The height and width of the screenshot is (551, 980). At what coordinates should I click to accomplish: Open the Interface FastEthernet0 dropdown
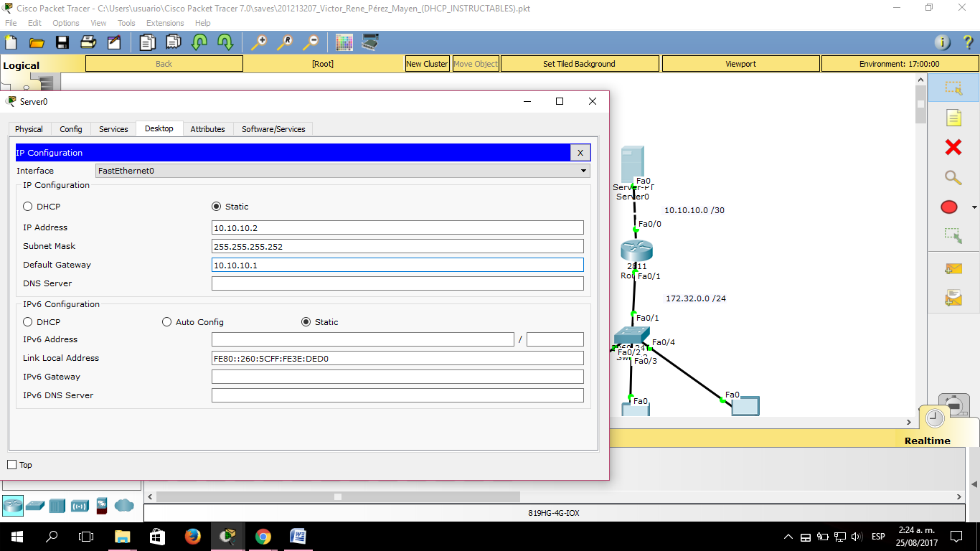pos(583,171)
